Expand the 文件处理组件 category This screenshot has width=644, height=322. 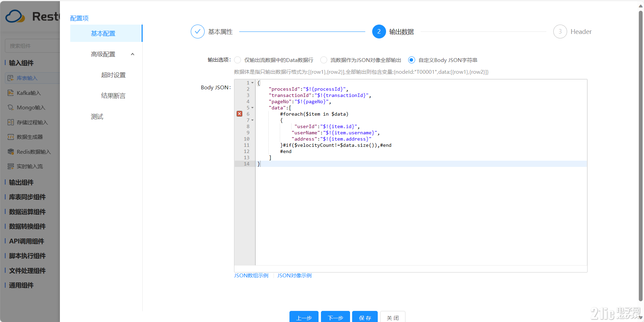point(27,270)
